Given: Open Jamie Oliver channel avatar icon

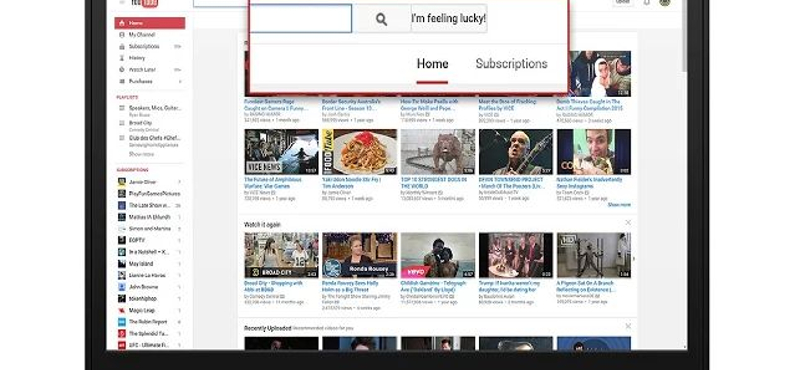Looking at the screenshot, I should coord(121,182).
